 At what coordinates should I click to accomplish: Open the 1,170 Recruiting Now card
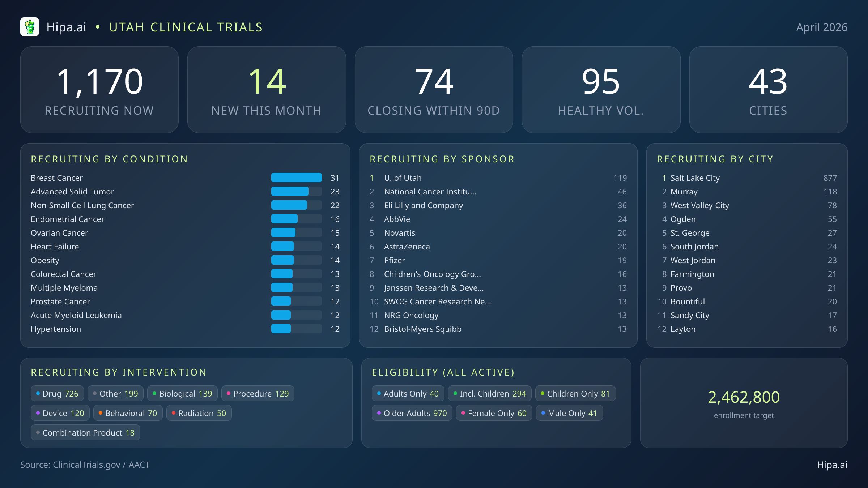pyautogui.click(x=99, y=90)
